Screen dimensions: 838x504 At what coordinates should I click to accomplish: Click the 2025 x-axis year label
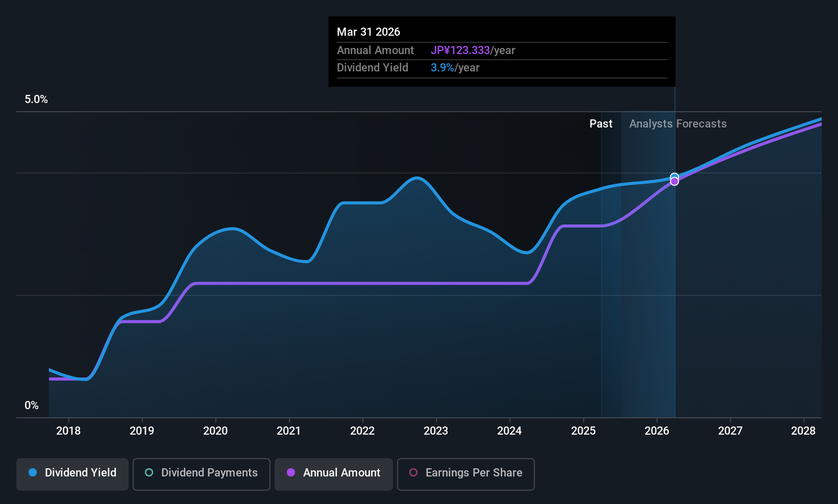tap(583, 431)
